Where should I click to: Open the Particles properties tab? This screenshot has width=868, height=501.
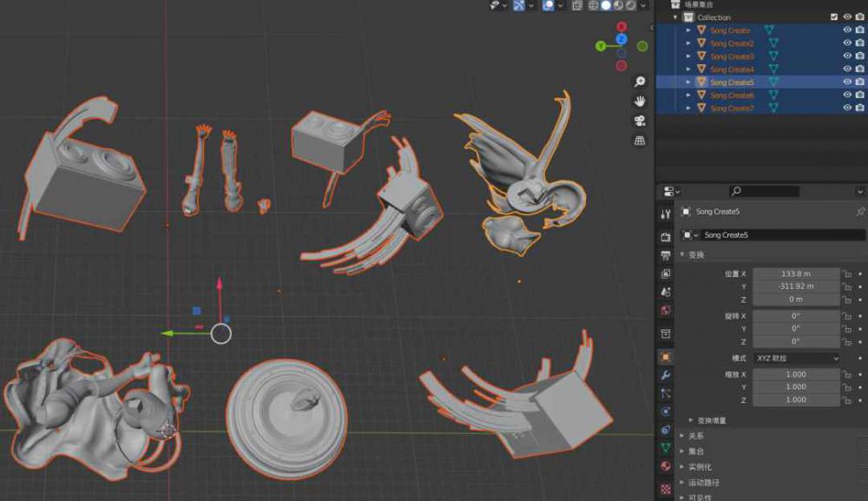666,393
